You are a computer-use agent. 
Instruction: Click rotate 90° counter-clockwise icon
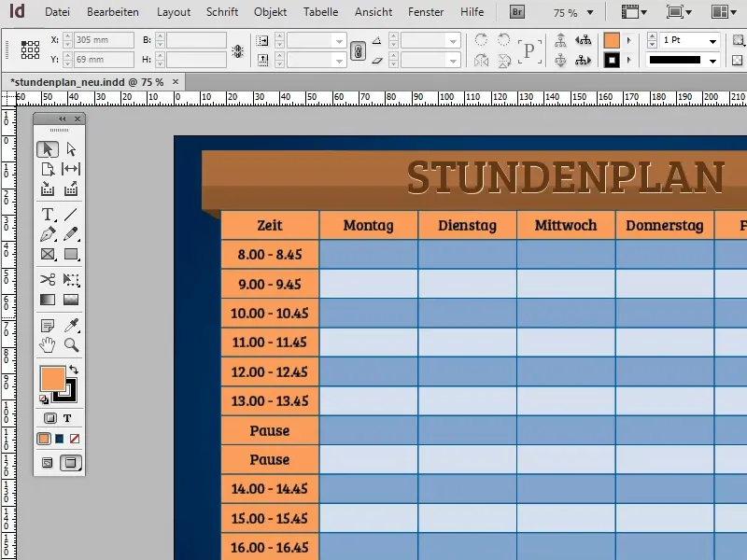[503, 40]
